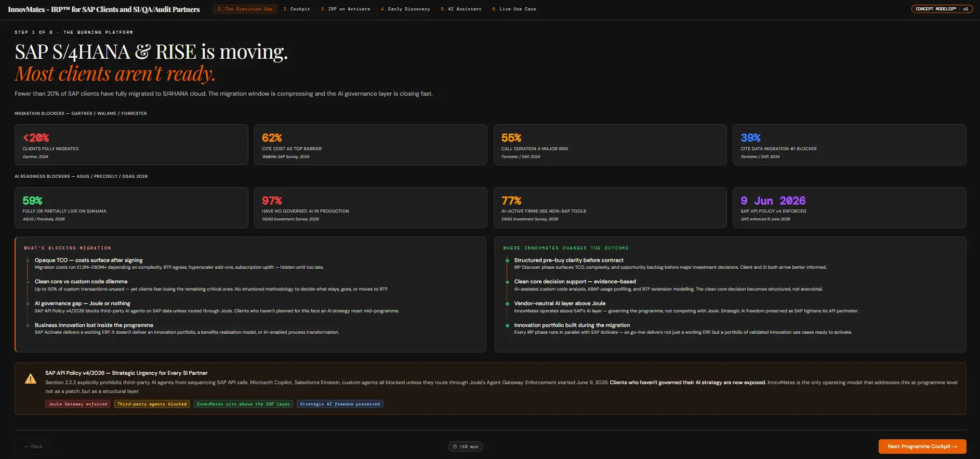The height and width of the screenshot is (459, 980).
Task: Click the "39%" data migration blocker card
Action: tap(850, 145)
